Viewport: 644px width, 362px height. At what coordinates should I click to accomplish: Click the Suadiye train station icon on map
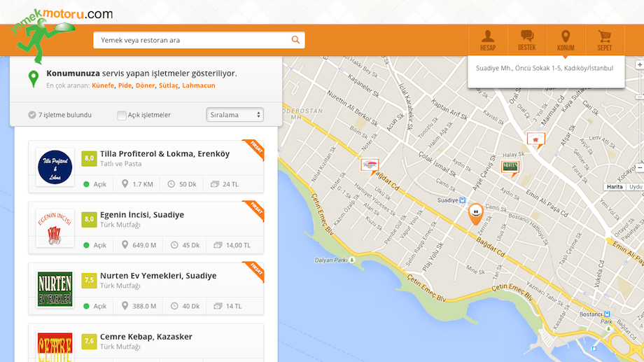coord(463,200)
